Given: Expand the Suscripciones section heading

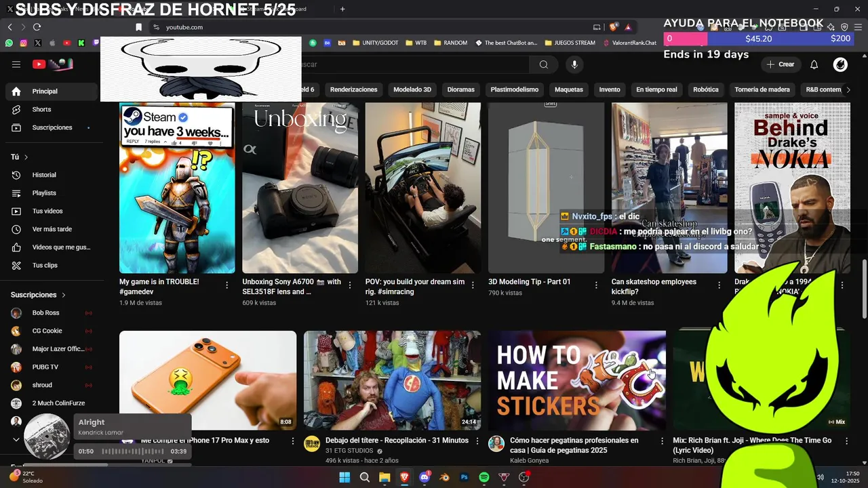Looking at the screenshot, I should click(38, 295).
